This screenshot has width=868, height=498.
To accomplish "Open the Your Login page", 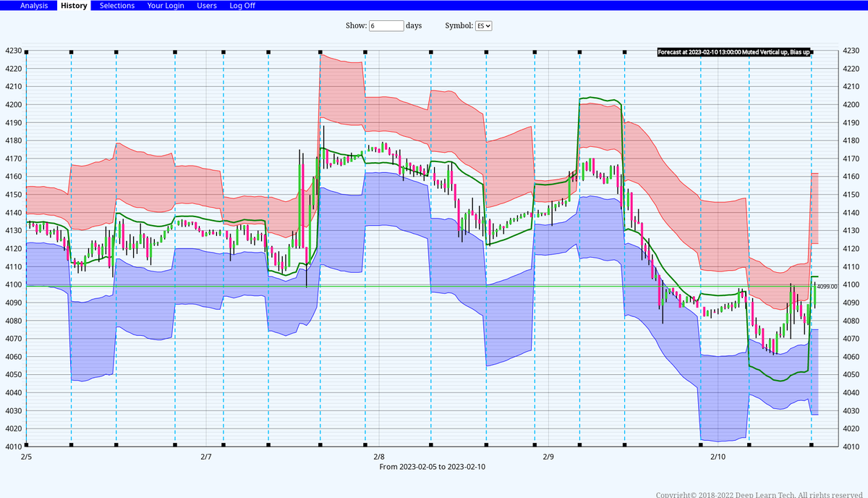I will pos(166,6).
